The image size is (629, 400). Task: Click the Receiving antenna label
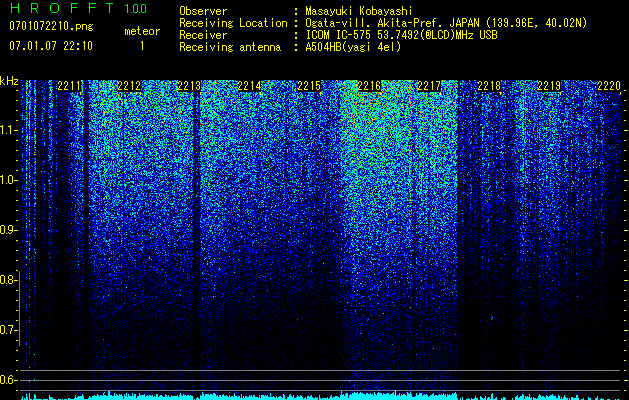click(x=230, y=47)
